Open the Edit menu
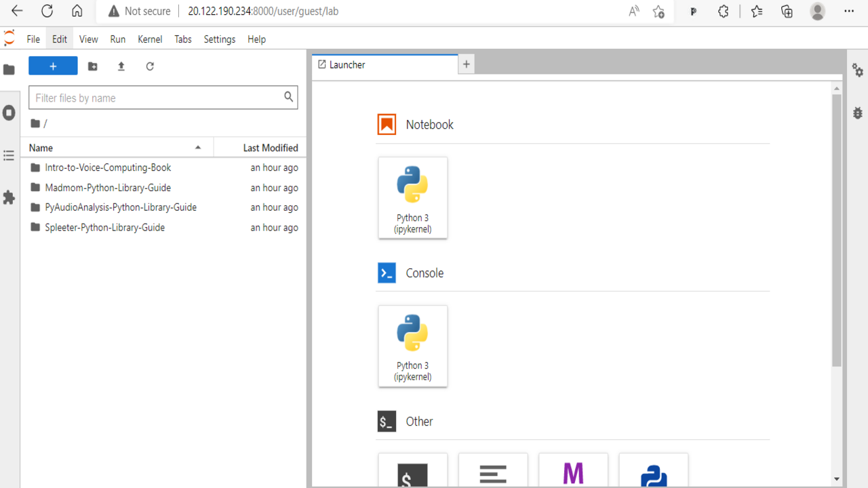 click(x=60, y=39)
